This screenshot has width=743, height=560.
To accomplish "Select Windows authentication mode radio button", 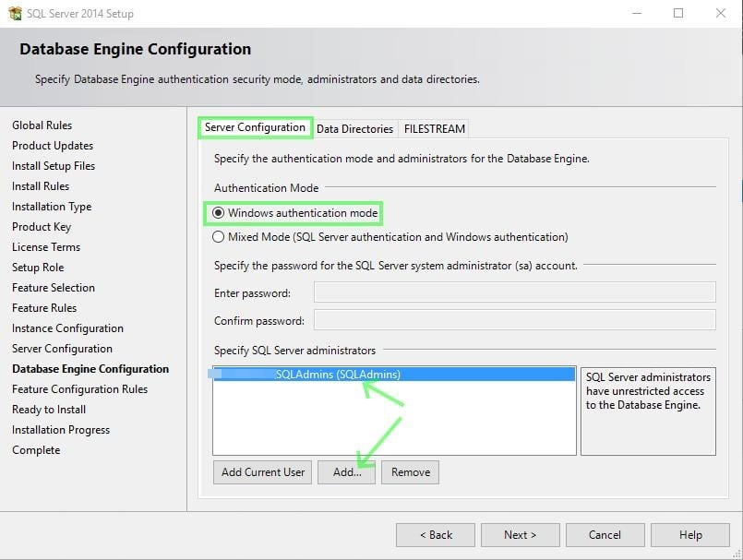I will 218,213.
